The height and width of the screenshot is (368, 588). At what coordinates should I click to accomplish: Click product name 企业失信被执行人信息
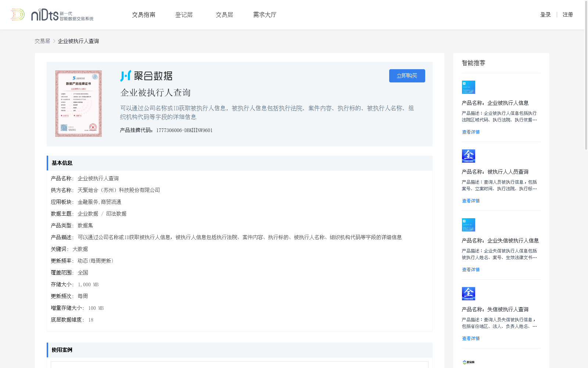513,241
